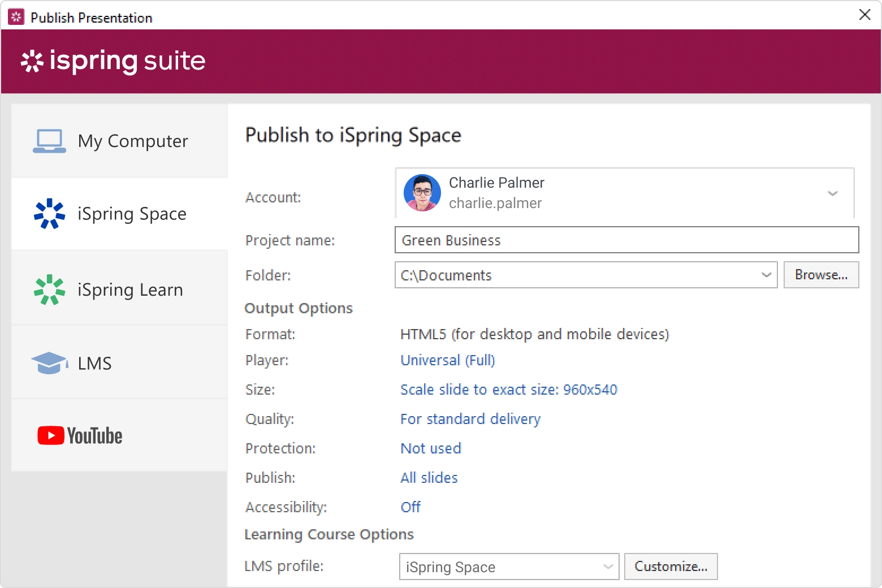Screen dimensions: 882x588
Task: Click Charlie Palmer's avatar picture
Action: (x=422, y=193)
